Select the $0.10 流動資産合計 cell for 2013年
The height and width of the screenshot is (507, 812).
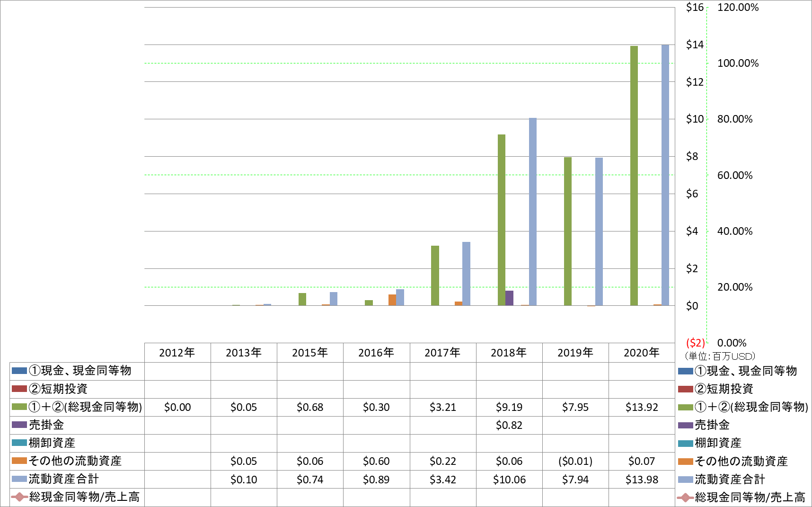click(x=244, y=480)
